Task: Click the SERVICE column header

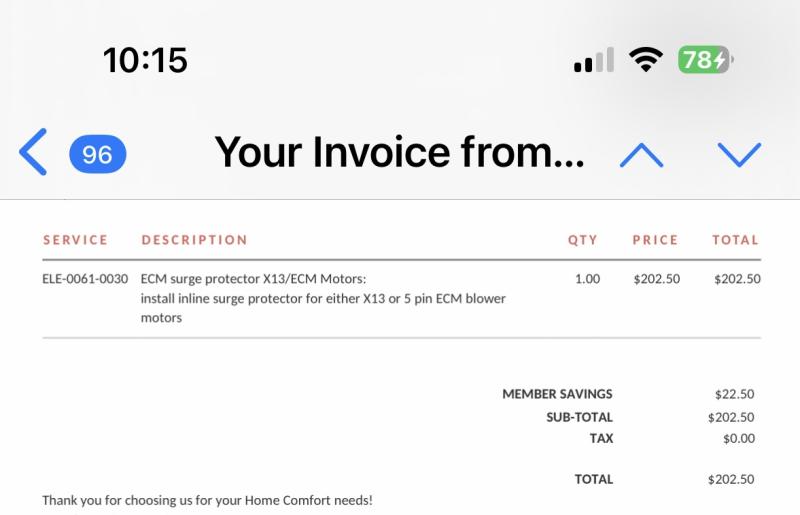Action: [75, 240]
